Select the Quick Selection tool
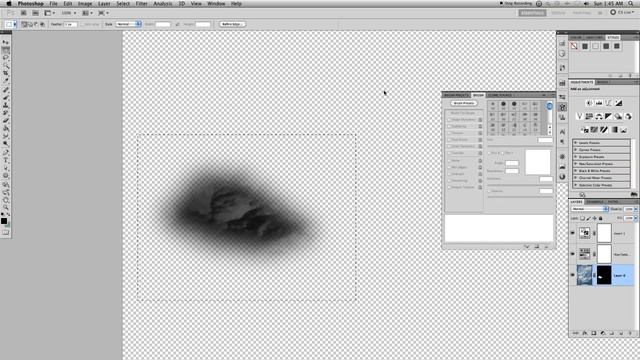Image resolution: width=640 pixels, height=360 pixels. (6, 65)
